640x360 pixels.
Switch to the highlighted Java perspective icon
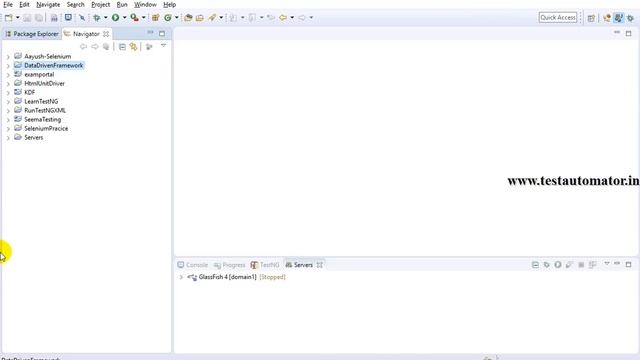(618, 18)
